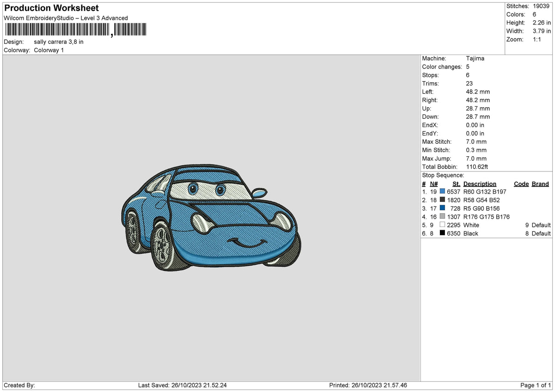Click the Left value 48.2 mm

pyautogui.click(x=478, y=92)
